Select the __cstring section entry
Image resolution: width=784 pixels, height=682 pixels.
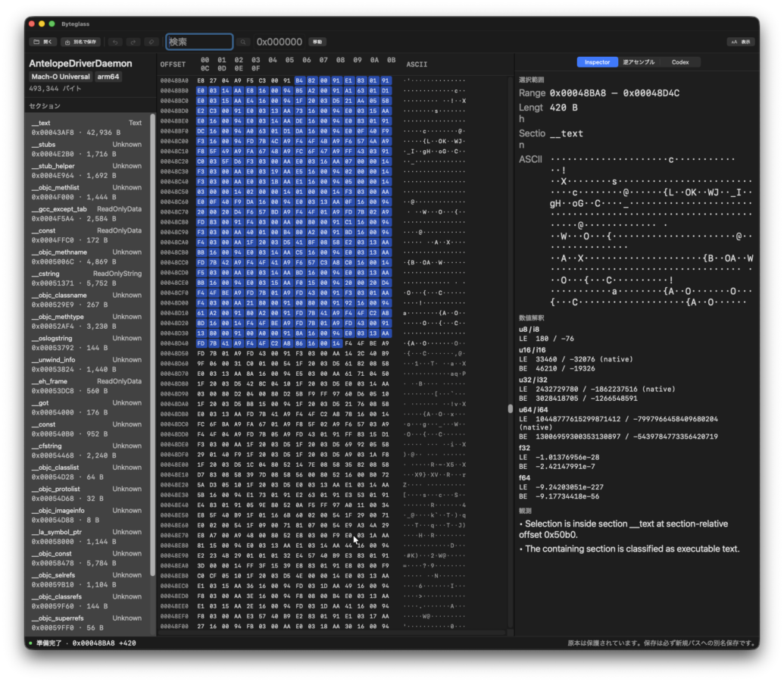point(86,278)
